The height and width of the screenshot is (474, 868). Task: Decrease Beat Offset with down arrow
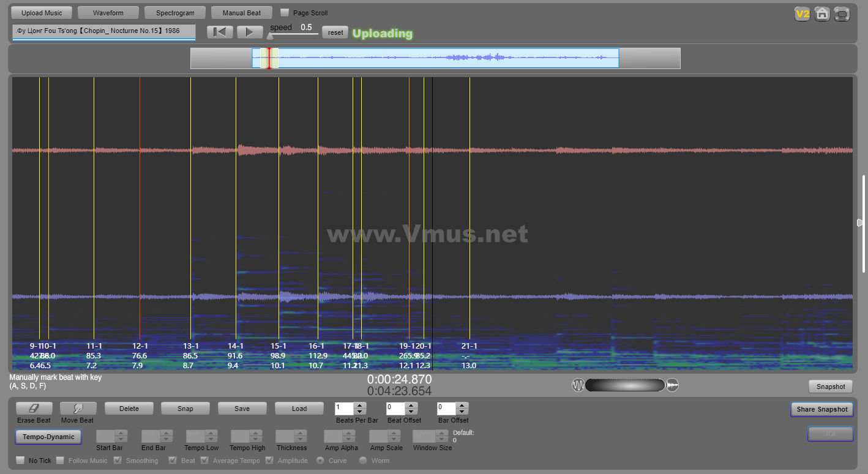411,412
